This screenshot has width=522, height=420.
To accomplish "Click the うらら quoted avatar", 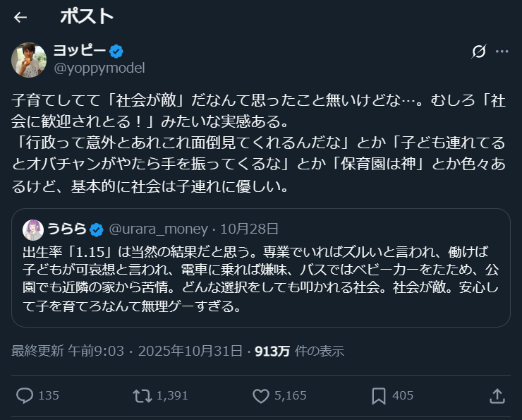I will 32,229.
